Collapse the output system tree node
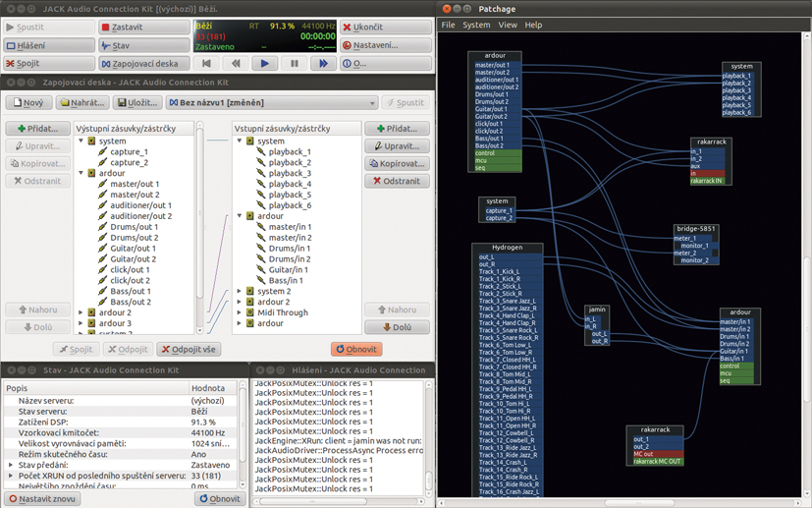This screenshot has height=508, width=812. coord(81,141)
